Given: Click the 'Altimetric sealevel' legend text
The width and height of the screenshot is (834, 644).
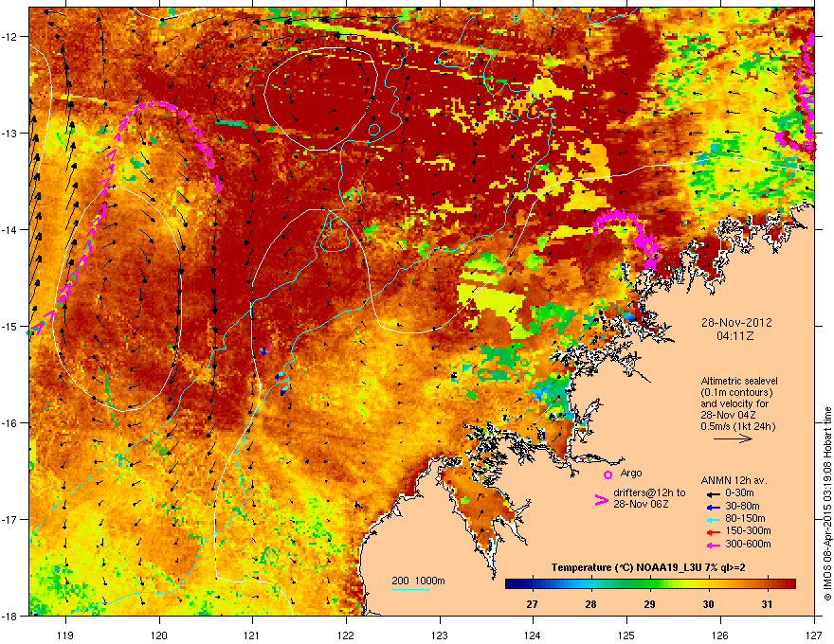Looking at the screenshot, I should [739, 381].
